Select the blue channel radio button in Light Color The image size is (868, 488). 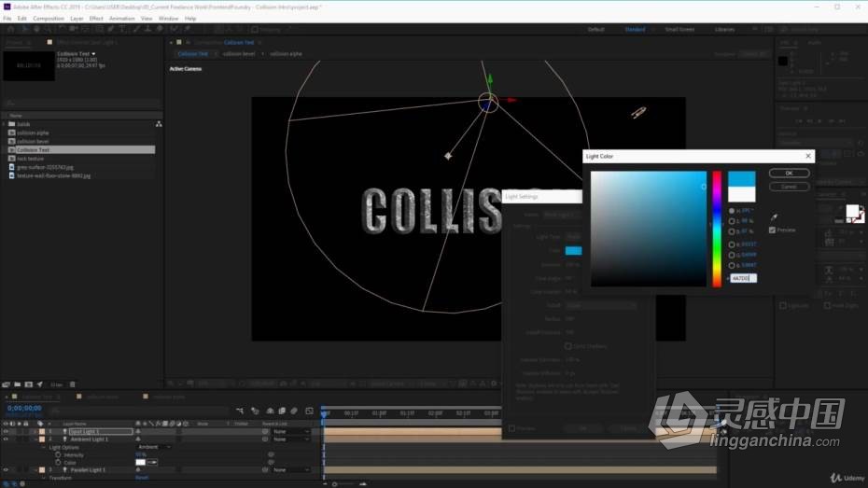coord(732,266)
